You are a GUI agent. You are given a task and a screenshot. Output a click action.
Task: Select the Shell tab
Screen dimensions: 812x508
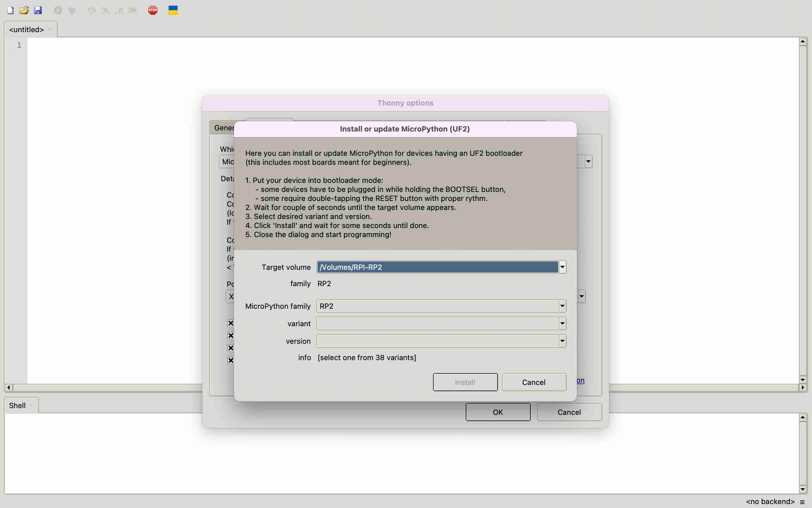coord(17,405)
